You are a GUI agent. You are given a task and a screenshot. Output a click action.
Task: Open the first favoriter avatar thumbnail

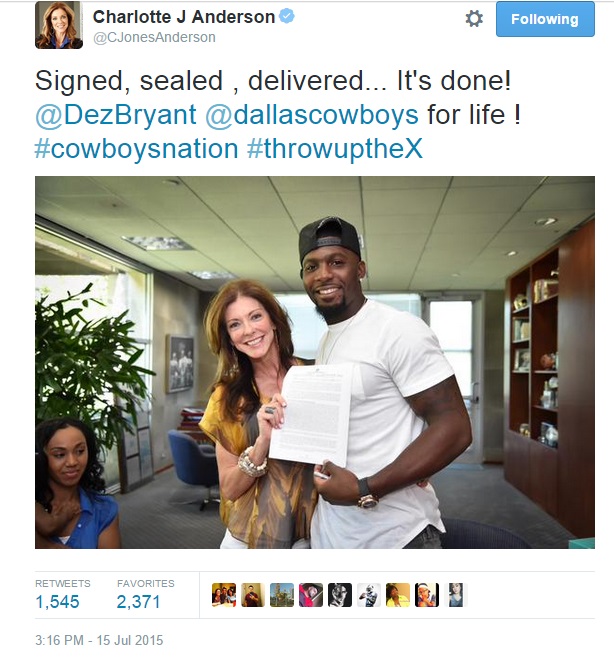coord(224,595)
